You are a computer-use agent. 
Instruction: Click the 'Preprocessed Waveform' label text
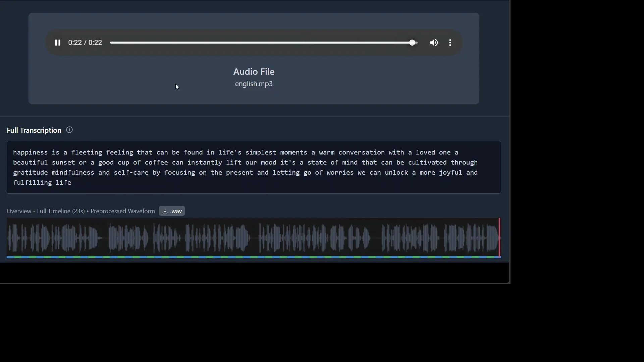coord(122,211)
